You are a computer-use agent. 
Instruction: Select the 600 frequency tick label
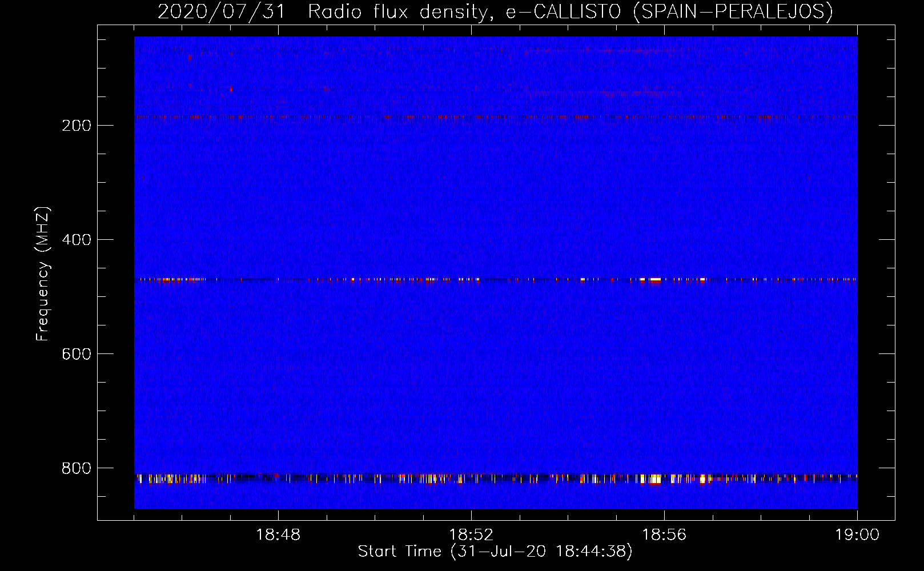[77, 354]
